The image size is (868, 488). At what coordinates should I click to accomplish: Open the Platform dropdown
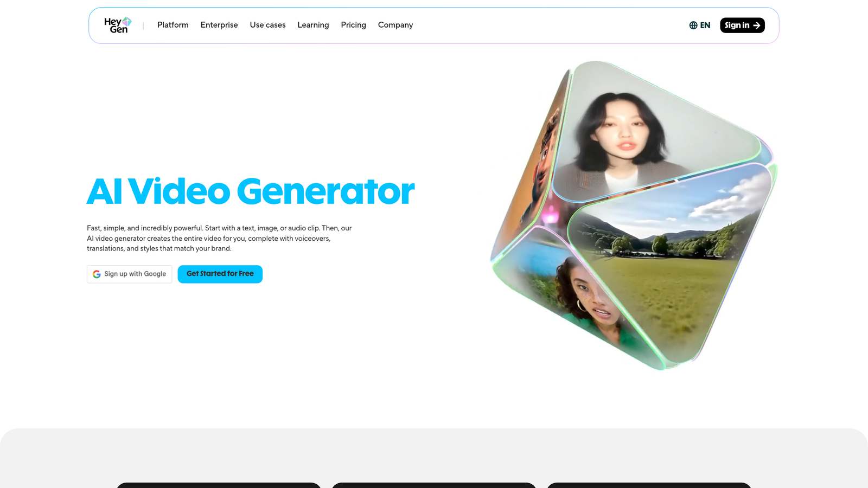[173, 25]
